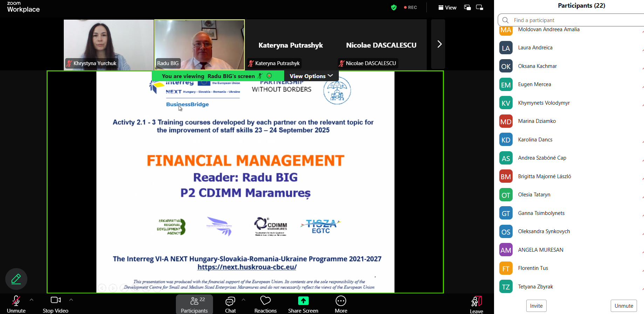Click the muted mic icon on Kateryna Putrashyk's label
The width and height of the screenshot is (644, 314).
[251, 63]
